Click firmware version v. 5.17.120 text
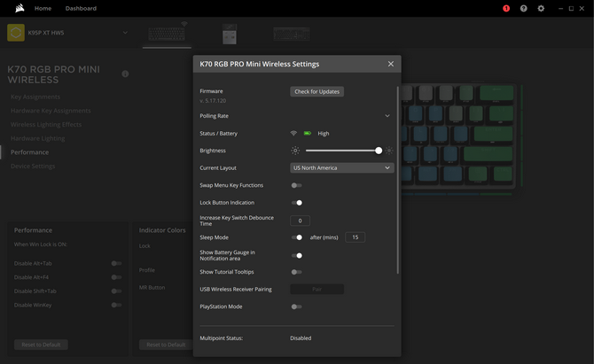Image resolution: width=594 pixels, height=364 pixels. [213, 101]
